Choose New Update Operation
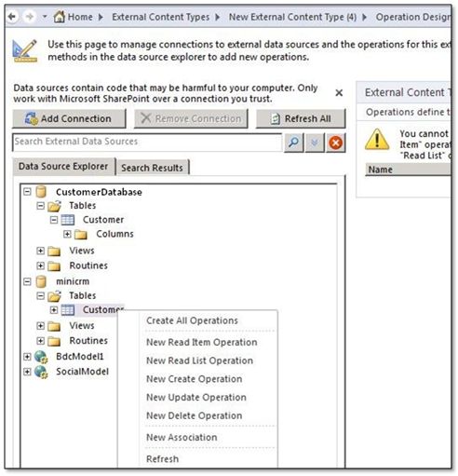 coord(196,397)
